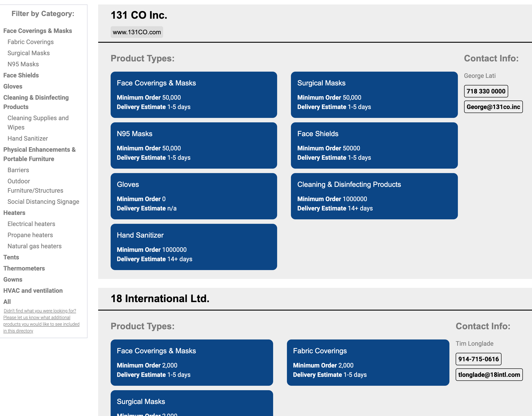
Task: Filter by Gloves in sidebar
Action: pos(13,87)
